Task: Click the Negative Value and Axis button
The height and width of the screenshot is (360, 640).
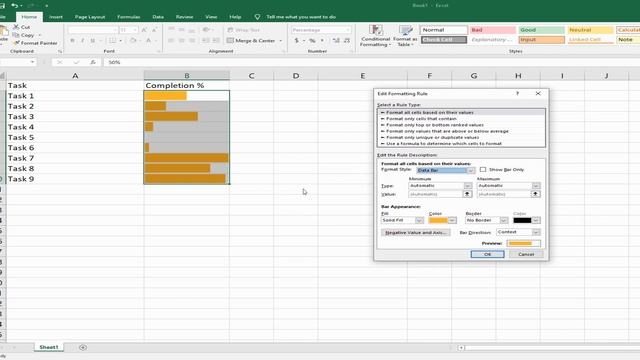Action: 416,232
